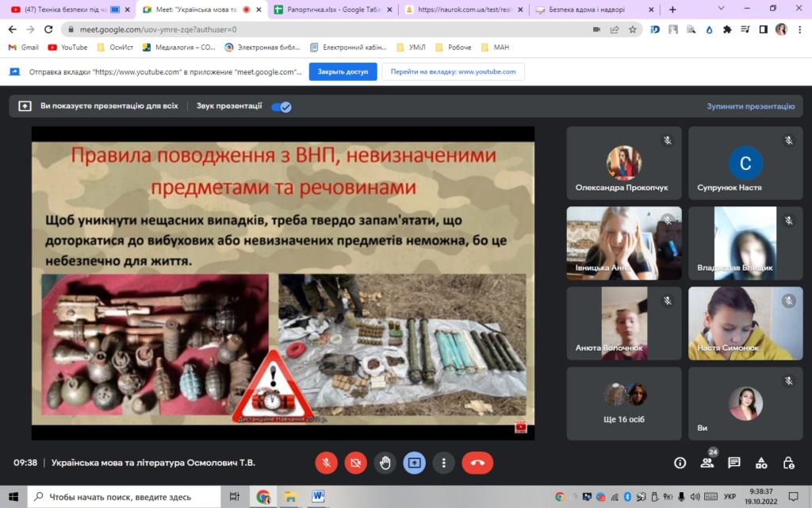Click the present screen button
Screen dimensions: 812x508
[x=414, y=463]
